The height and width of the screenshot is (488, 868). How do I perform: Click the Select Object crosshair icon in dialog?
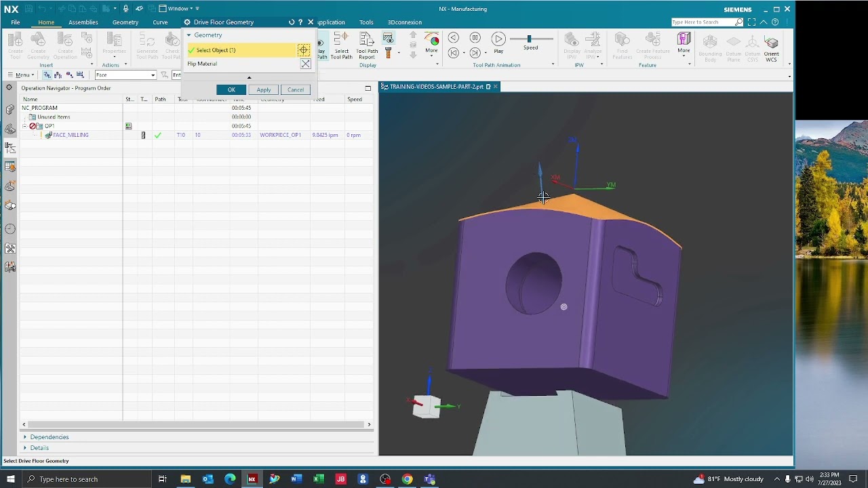[x=303, y=50]
